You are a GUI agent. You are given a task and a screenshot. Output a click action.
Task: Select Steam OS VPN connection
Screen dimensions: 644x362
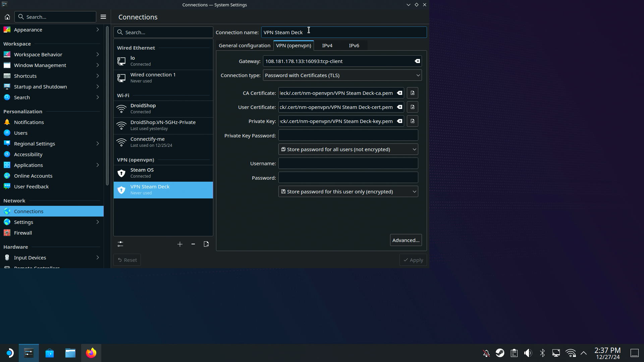(163, 173)
